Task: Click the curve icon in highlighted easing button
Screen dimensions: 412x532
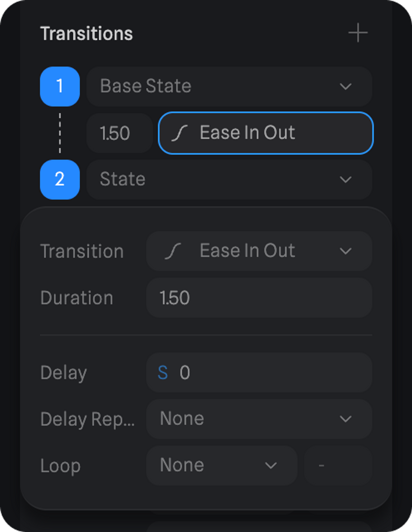Action: click(179, 133)
